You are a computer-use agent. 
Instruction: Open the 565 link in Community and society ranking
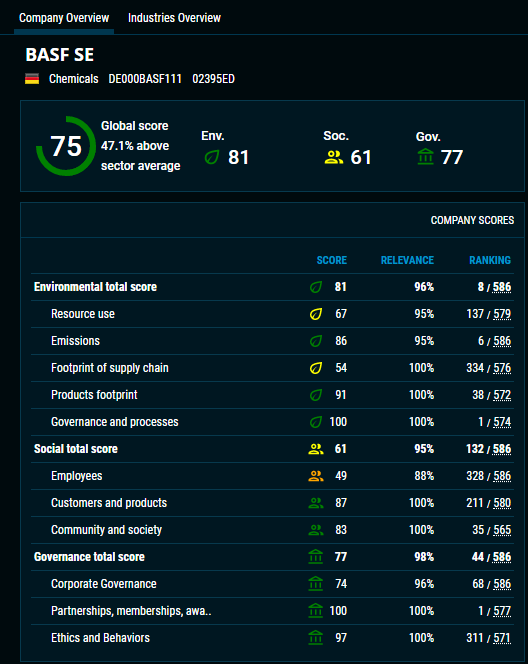coord(502,530)
